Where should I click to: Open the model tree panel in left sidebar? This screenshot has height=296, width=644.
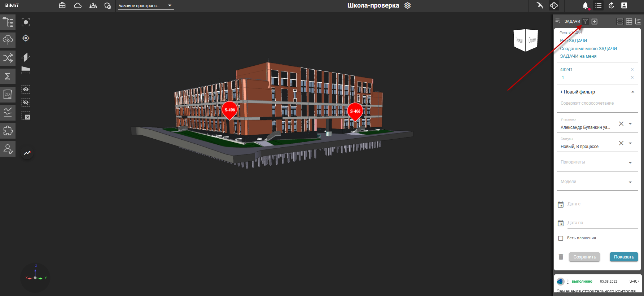tap(8, 22)
